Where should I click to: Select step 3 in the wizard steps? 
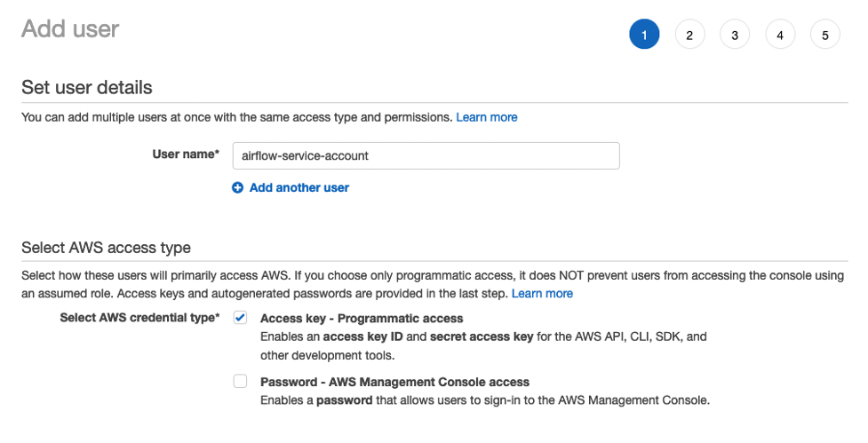coord(735,35)
